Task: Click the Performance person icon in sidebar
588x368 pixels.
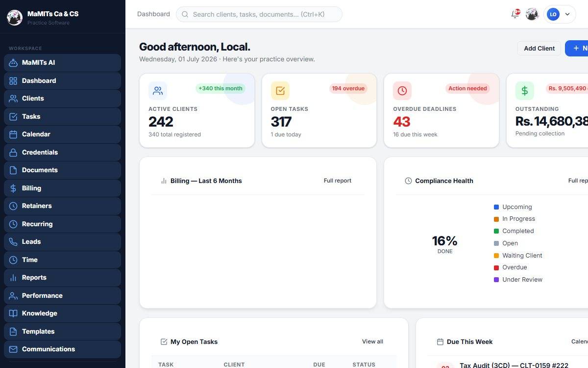Action: point(13,296)
